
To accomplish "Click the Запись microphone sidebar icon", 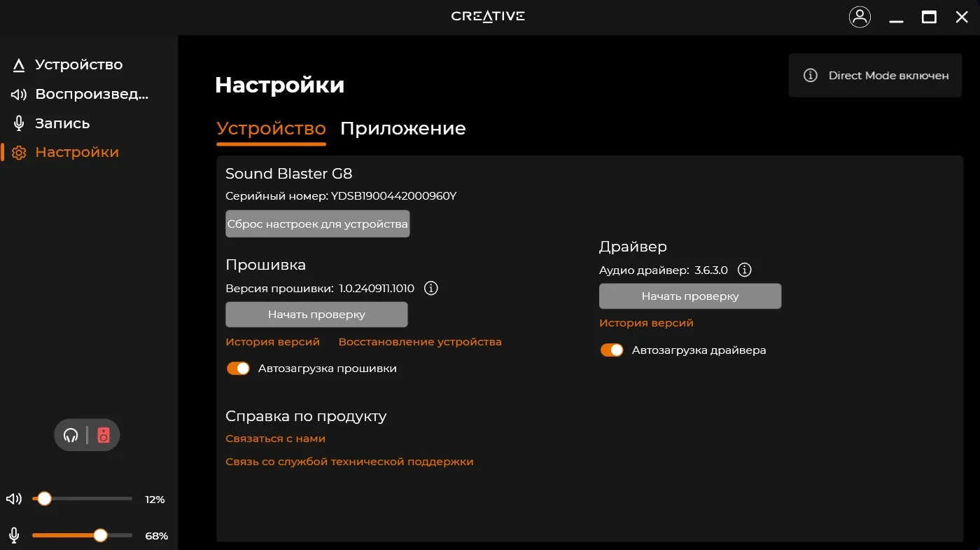I will 19,124.
